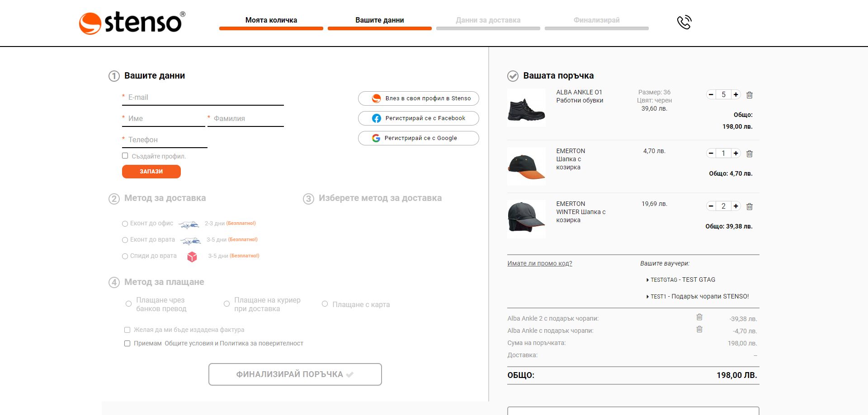Choose 'Плащане на куриер при доставка'
Screen dimensions: 868x415
click(227, 304)
